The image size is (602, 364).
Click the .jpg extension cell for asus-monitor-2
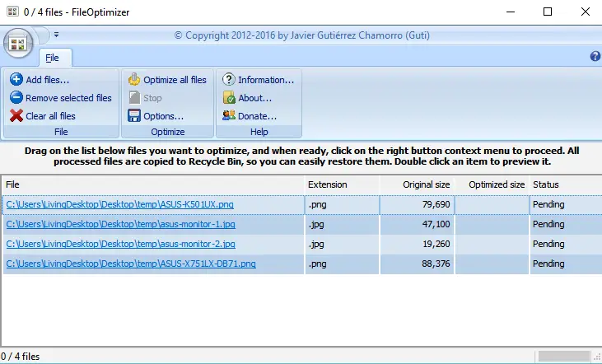[x=342, y=244]
